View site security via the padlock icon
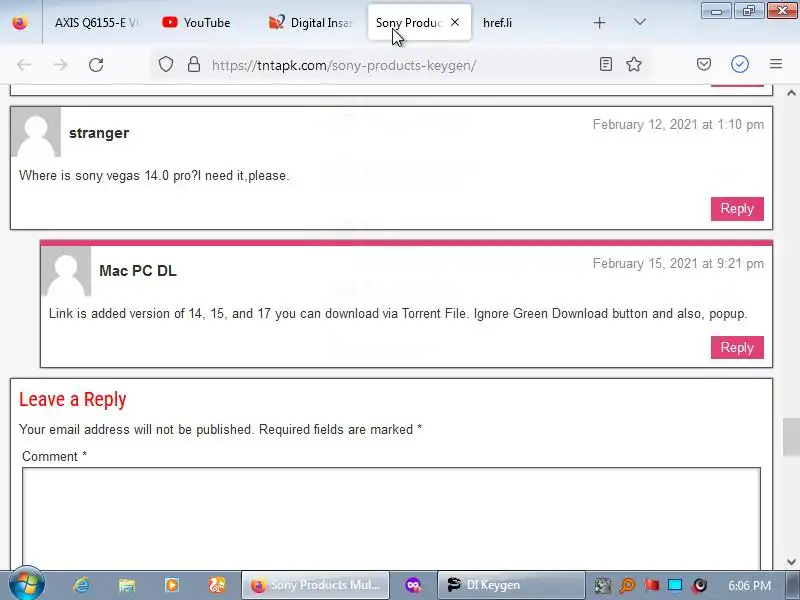The height and width of the screenshot is (600, 800). click(194, 64)
